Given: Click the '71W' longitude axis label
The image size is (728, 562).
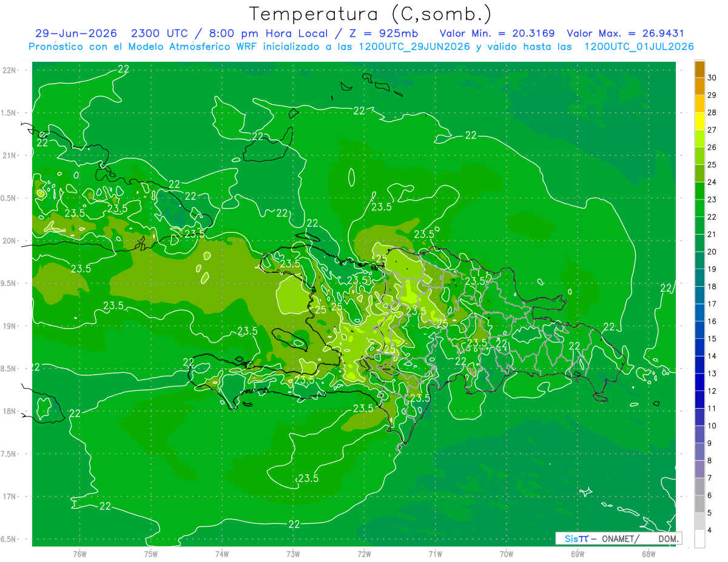Looking at the screenshot, I should pos(435,554).
